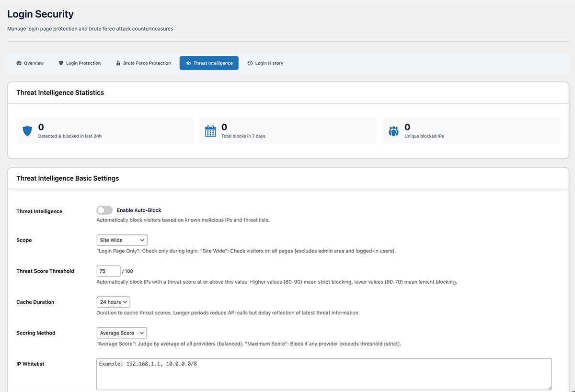
Task: Click the Login Security page title
Action: point(40,14)
